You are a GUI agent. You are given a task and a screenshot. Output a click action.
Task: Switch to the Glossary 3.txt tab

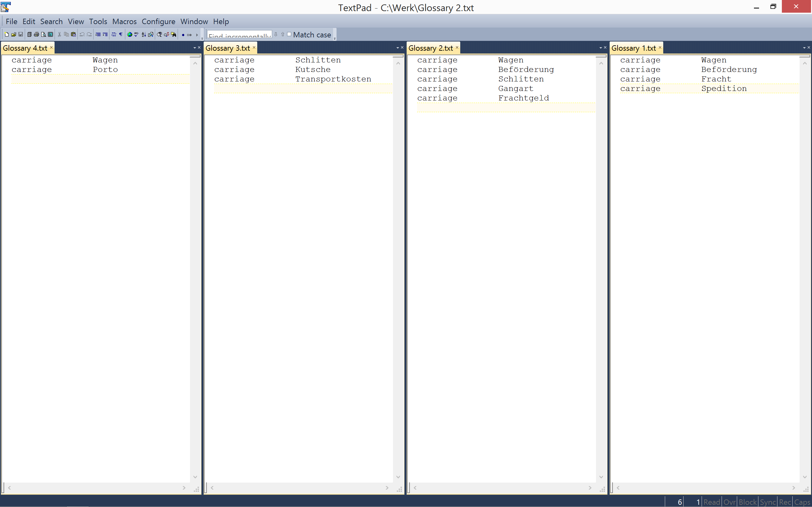(x=227, y=48)
